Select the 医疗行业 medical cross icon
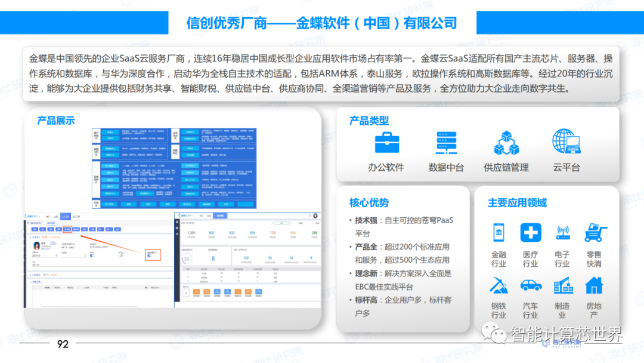 (530, 233)
